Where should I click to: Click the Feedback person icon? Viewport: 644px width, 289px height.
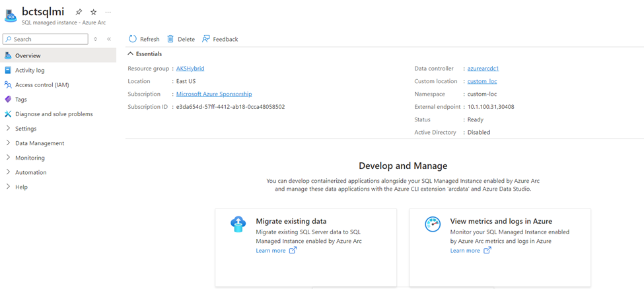coord(206,39)
